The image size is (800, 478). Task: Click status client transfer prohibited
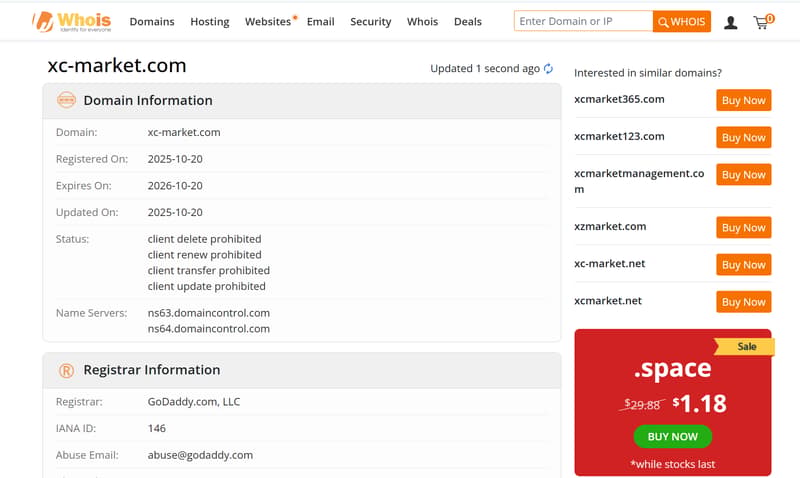209,270
